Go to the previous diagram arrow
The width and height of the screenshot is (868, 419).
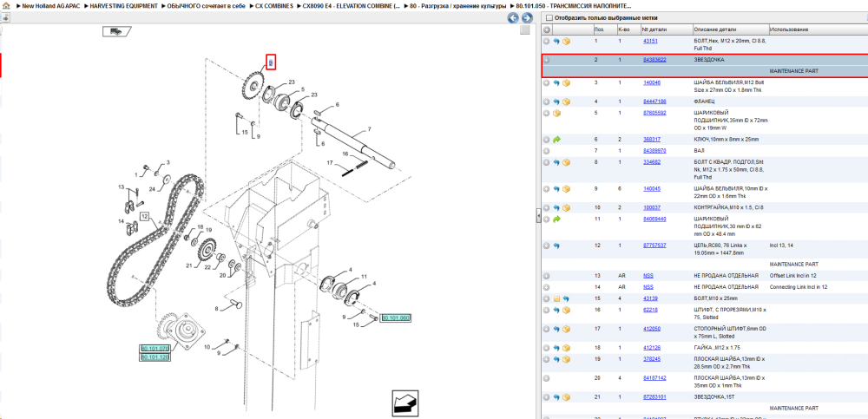coord(513,18)
